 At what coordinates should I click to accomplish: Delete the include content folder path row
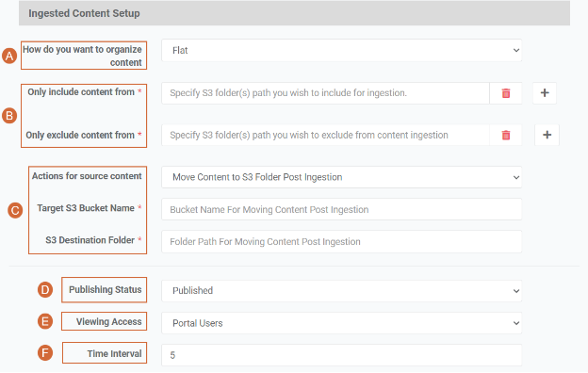click(505, 93)
